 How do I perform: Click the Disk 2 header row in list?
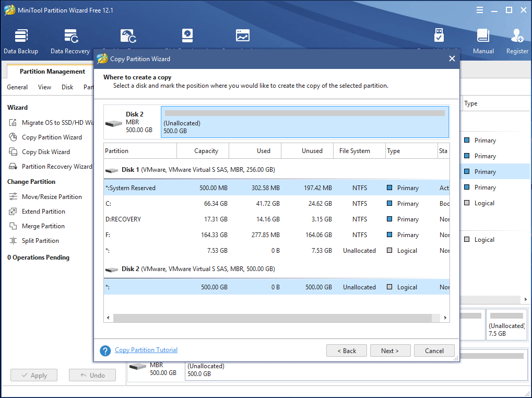point(277,268)
